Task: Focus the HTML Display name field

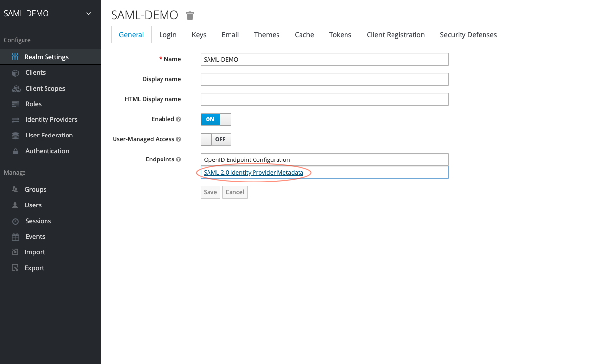Action: [x=324, y=99]
